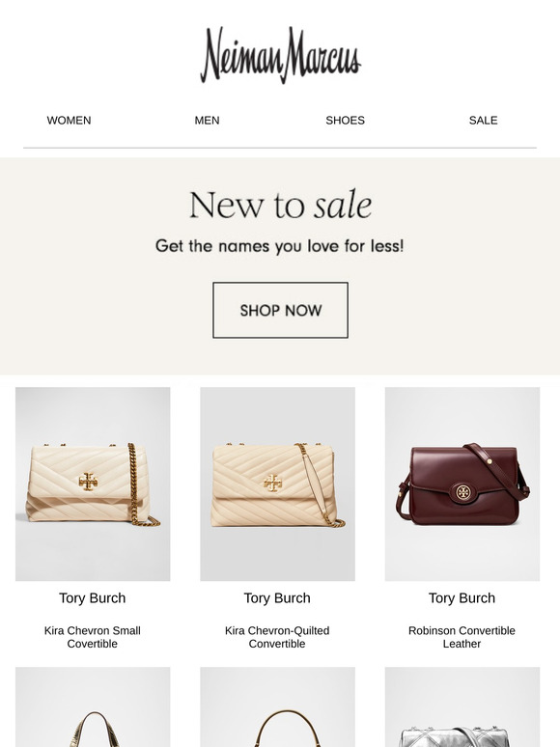Screen dimensions: 560x747
Task: Click the Tory Burch name under the middle bag
Action: (277, 598)
